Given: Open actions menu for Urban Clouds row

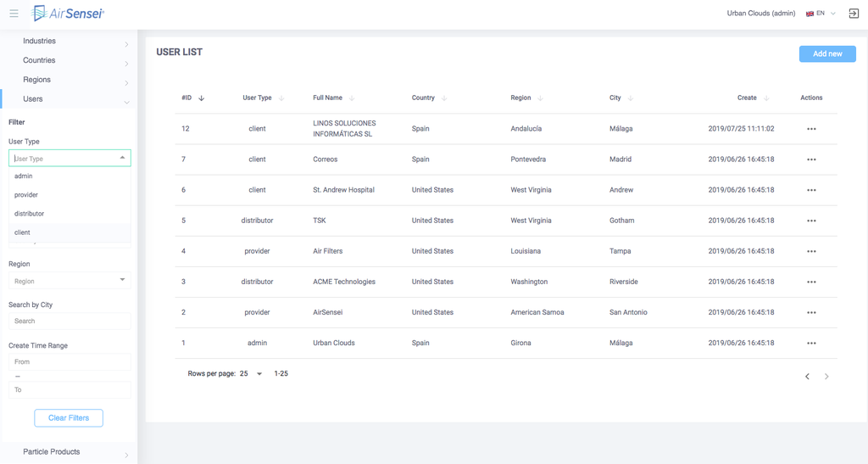Looking at the screenshot, I should click(811, 344).
